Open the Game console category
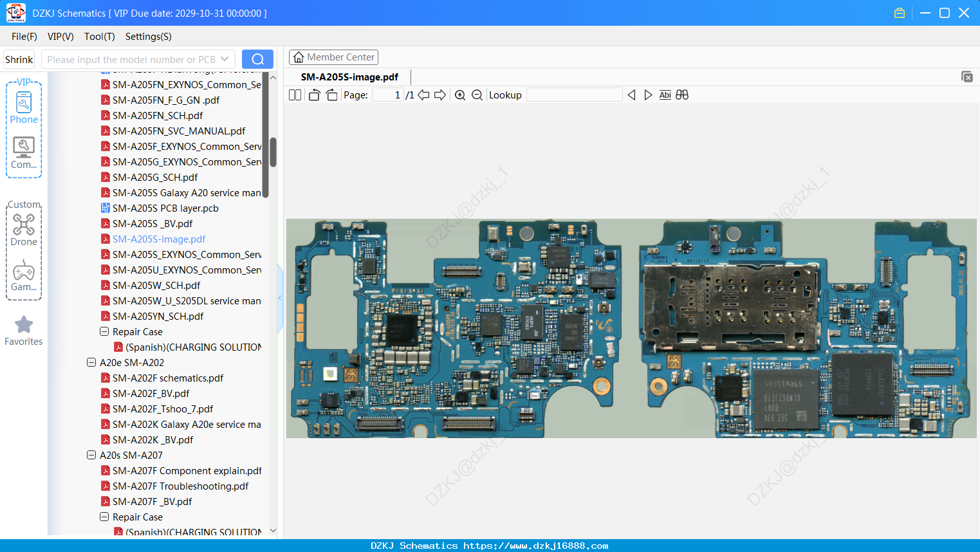 click(x=24, y=275)
